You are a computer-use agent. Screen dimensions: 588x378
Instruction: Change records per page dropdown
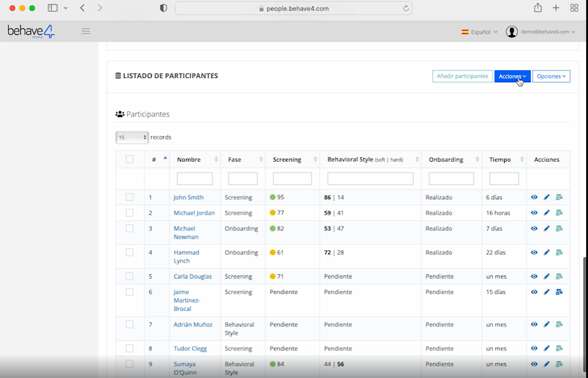point(132,137)
